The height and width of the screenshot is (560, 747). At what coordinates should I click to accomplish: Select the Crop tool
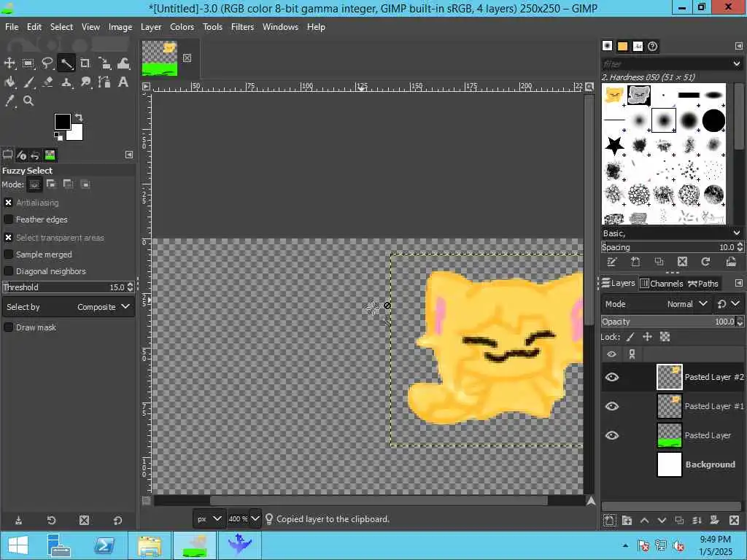pyautogui.click(x=85, y=63)
